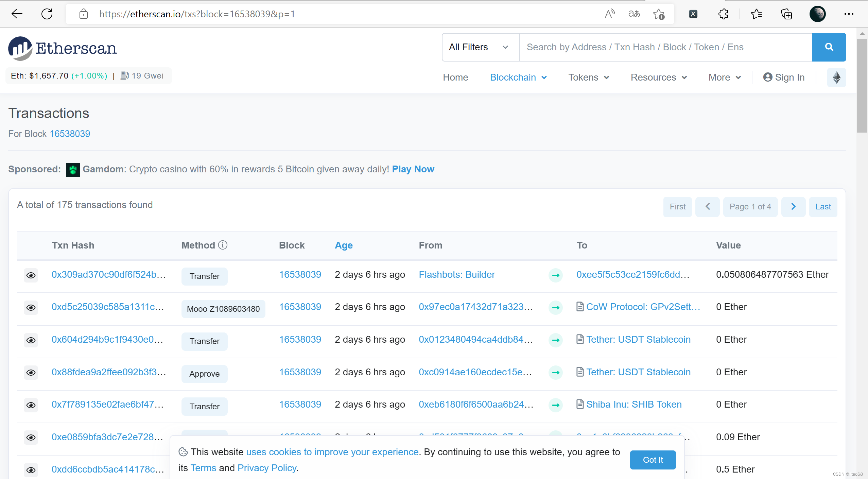Click the Etherscan logo
Screen dimensions: 868x479
[x=63, y=48]
